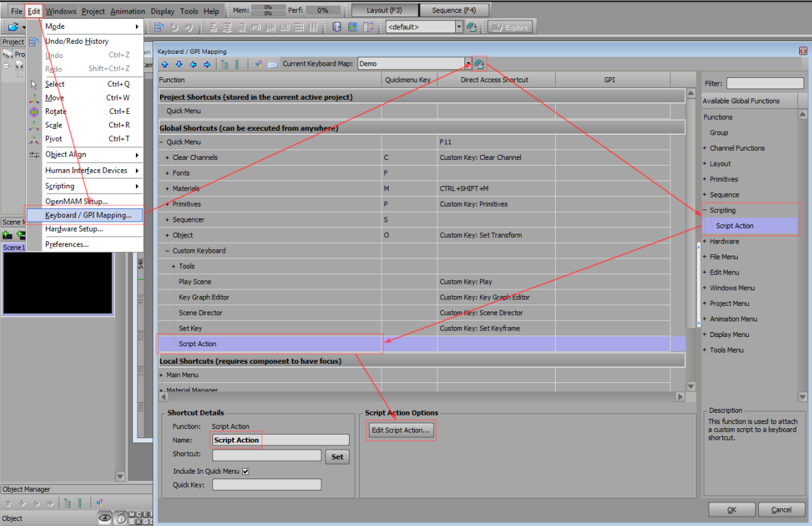Expand the Main Menu local shortcuts
Screen dimensions: 812x526
[161, 375]
